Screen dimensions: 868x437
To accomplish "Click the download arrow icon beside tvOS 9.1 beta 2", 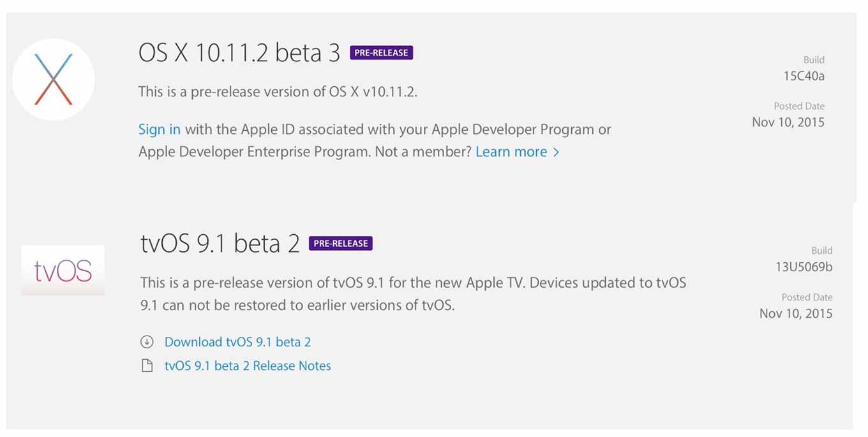I will 147,342.
